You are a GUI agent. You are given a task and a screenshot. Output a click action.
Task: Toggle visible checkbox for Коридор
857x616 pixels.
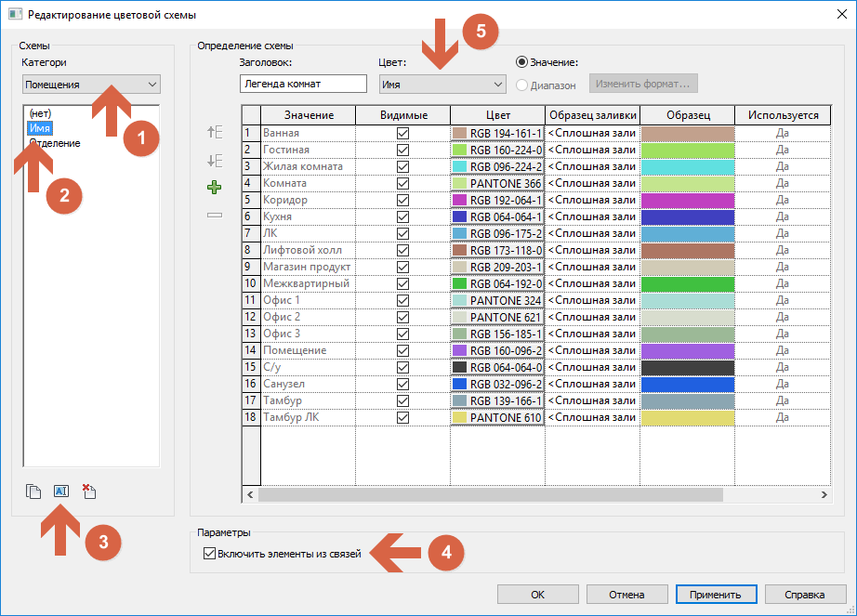coord(402,200)
